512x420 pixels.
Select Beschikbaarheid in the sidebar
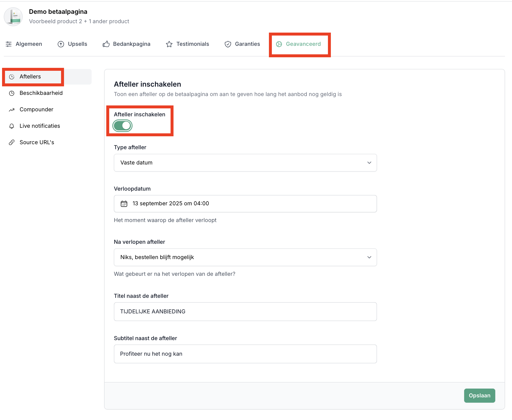(x=41, y=93)
